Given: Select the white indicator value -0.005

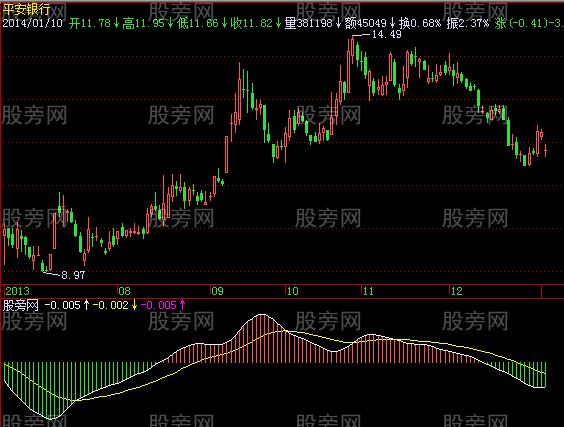Looking at the screenshot, I should 62,305.
